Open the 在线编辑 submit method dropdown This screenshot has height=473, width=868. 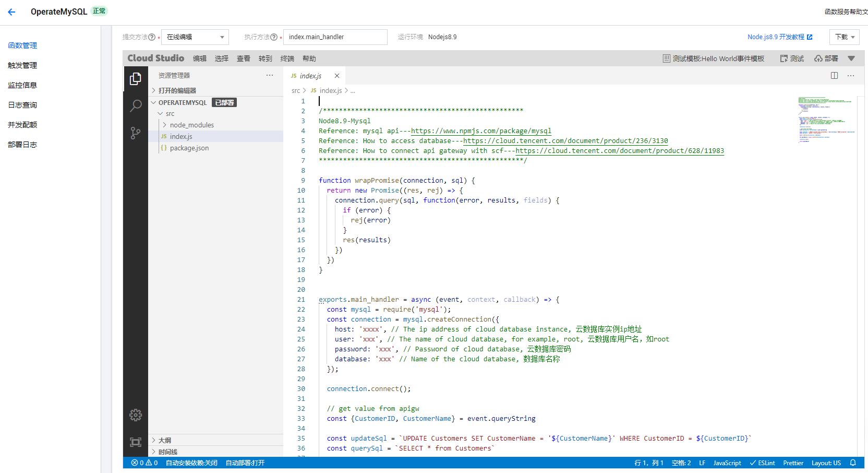(195, 37)
